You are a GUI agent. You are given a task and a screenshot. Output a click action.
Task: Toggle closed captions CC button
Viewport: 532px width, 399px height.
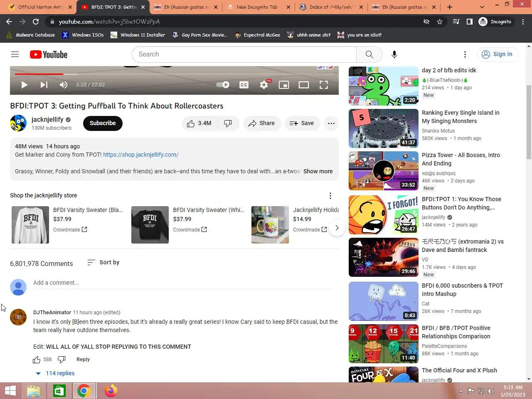click(244, 85)
